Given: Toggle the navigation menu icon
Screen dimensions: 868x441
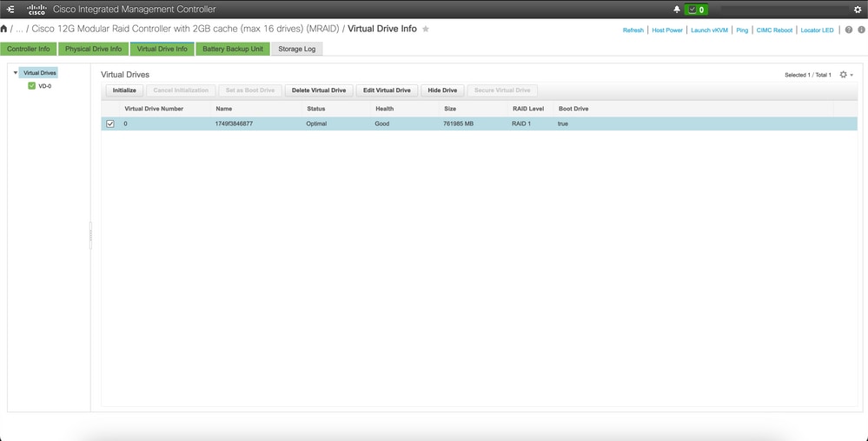Looking at the screenshot, I should (x=10, y=10).
